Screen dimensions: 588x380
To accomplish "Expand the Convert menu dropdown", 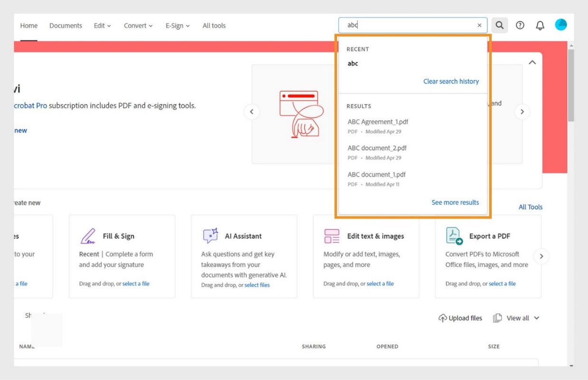I will 138,26.
